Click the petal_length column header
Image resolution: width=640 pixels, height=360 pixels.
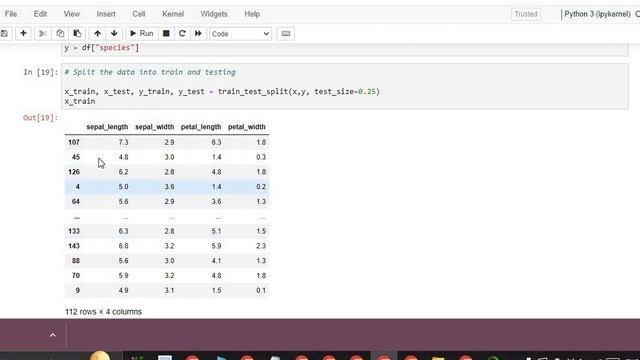click(x=201, y=127)
